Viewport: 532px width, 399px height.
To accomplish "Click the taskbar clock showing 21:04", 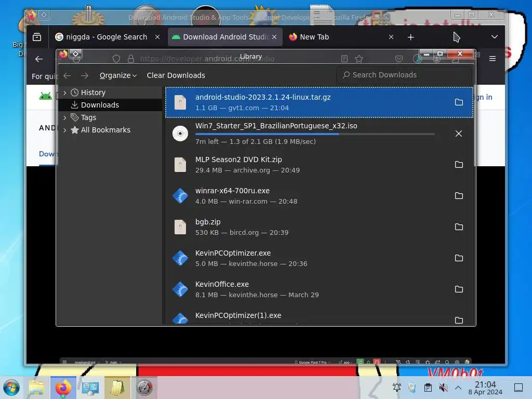I will [485, 388].
